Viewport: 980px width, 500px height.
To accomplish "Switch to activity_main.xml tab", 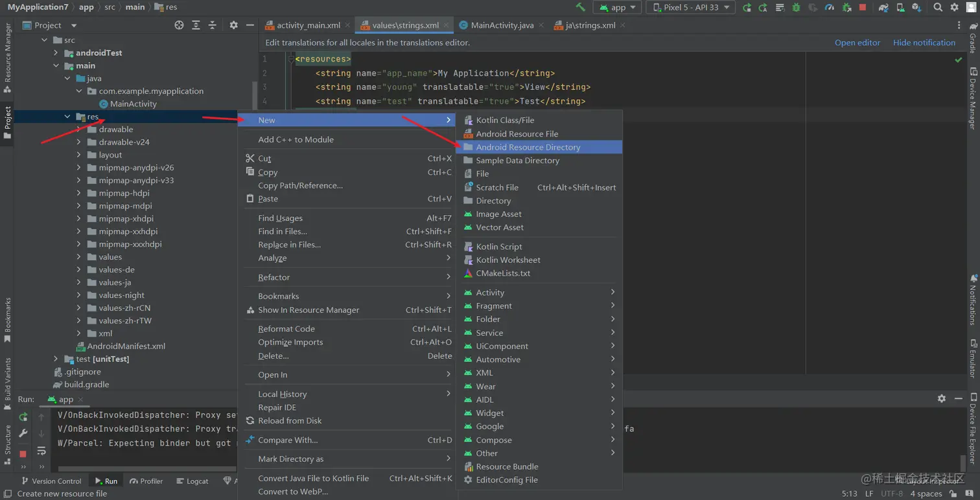I will tap(303, 25).
